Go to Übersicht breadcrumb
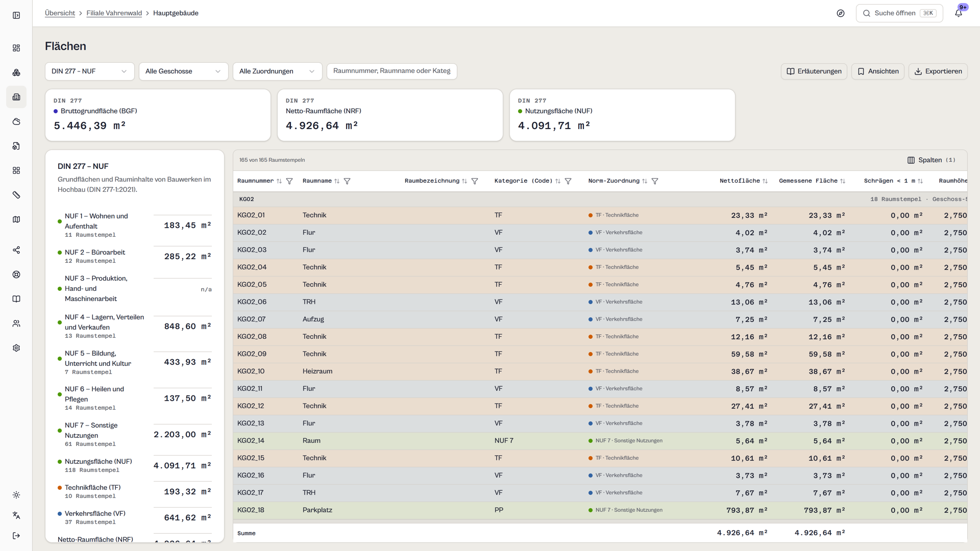 60,13
